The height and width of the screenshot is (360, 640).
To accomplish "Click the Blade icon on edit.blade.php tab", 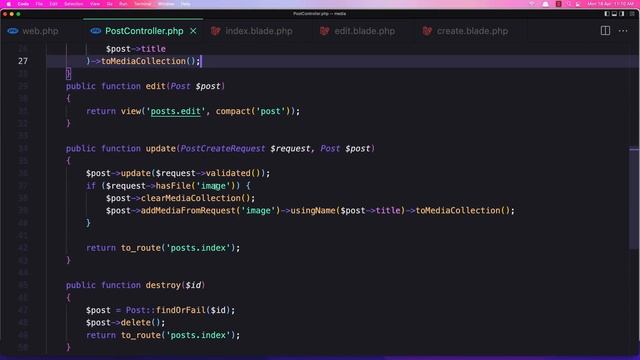I will (324, 31).
